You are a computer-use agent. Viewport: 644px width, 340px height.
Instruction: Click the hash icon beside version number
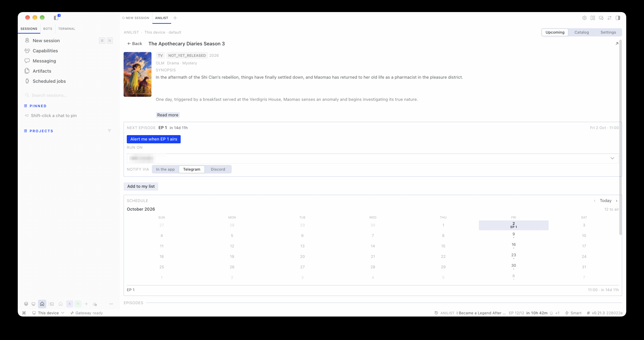[588, 313]
